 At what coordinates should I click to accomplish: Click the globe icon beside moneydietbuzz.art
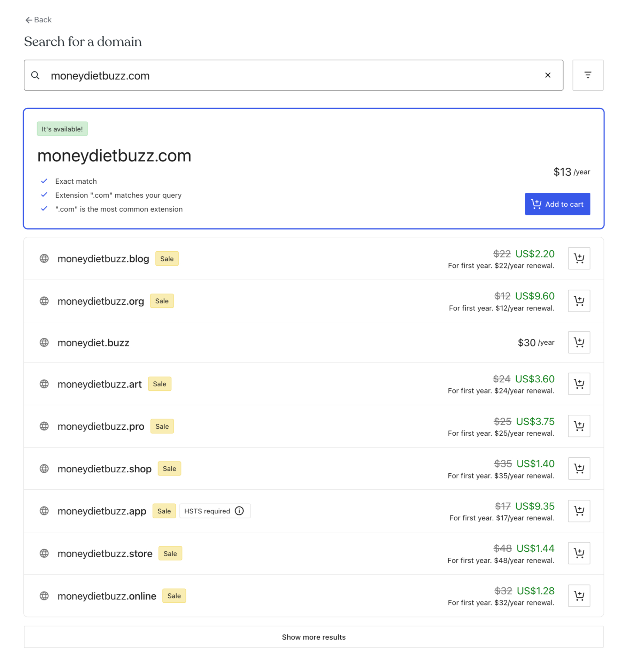click(x=44, y=384)
